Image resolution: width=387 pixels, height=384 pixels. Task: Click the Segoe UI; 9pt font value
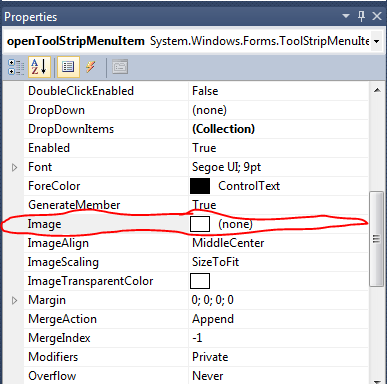point(226,167)
